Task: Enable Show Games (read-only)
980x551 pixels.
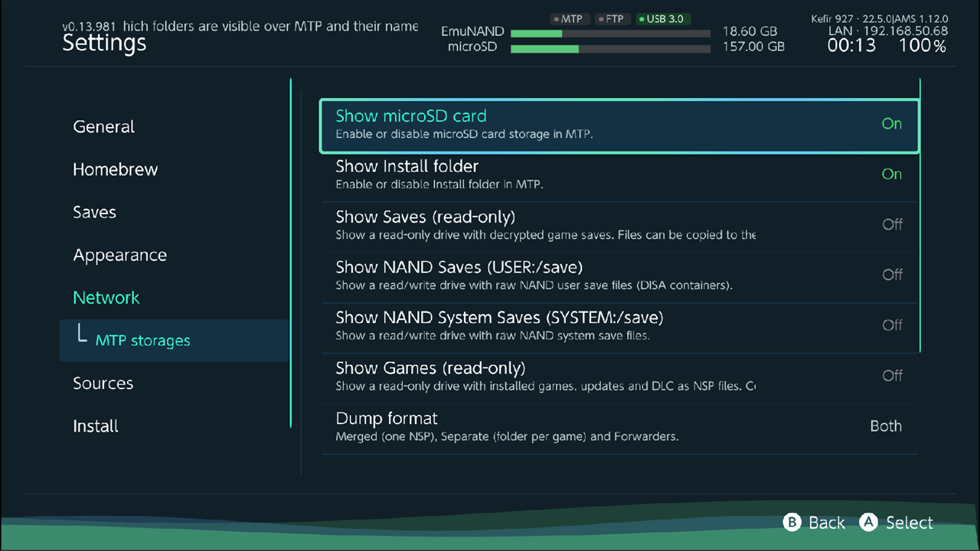Action: pos(619,379)
